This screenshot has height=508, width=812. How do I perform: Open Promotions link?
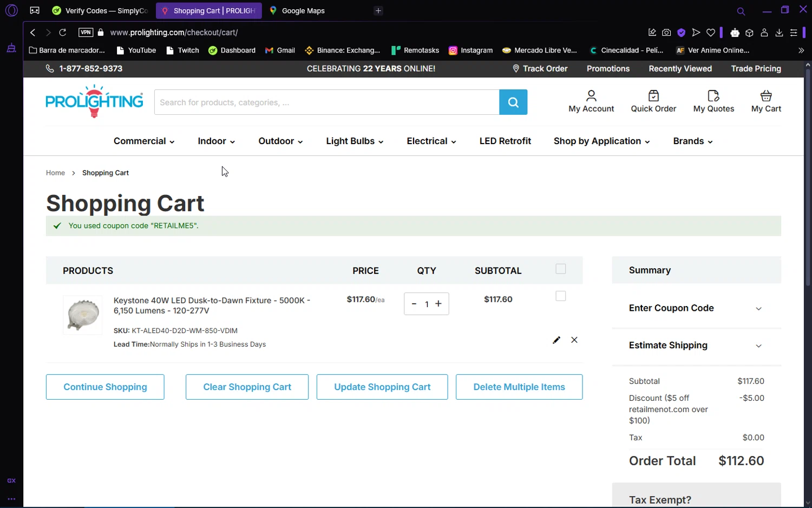608,69
